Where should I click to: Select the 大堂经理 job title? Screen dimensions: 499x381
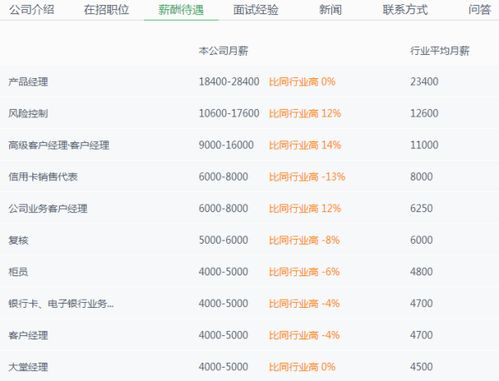click(28, 367)
